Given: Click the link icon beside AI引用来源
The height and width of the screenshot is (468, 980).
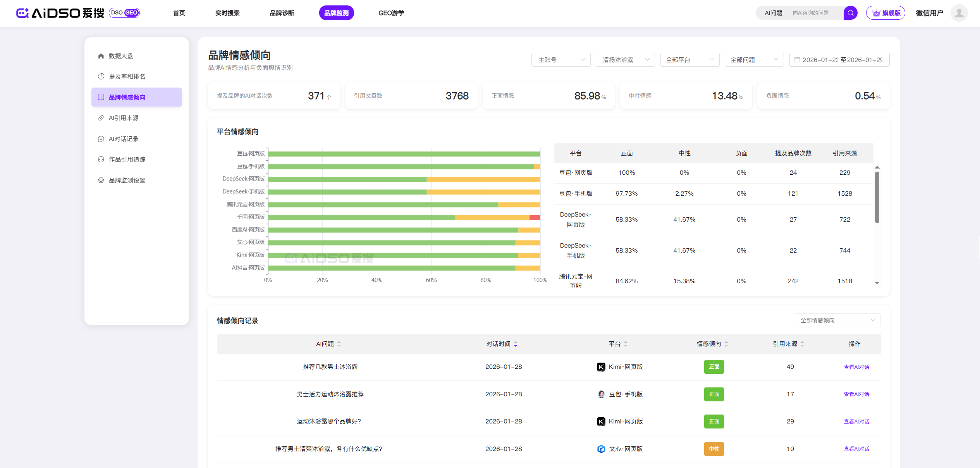Looking at the screenshot, I should [101, 118].
